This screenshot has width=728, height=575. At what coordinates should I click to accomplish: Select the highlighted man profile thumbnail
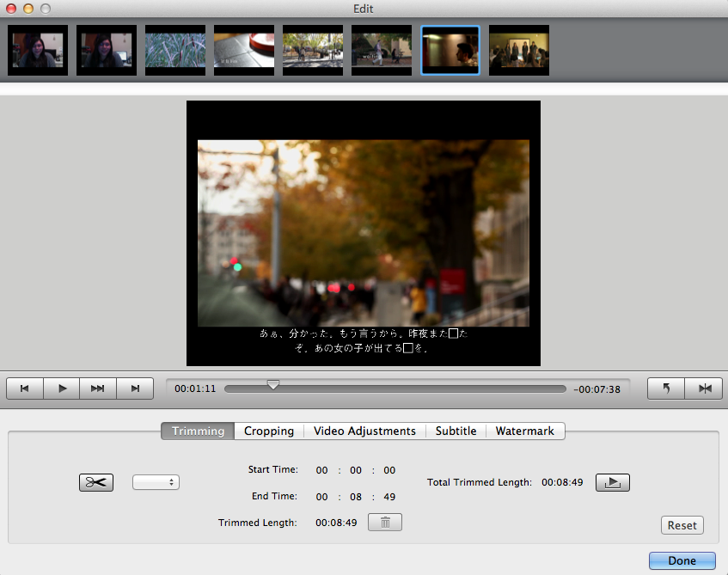click(450, 50)
